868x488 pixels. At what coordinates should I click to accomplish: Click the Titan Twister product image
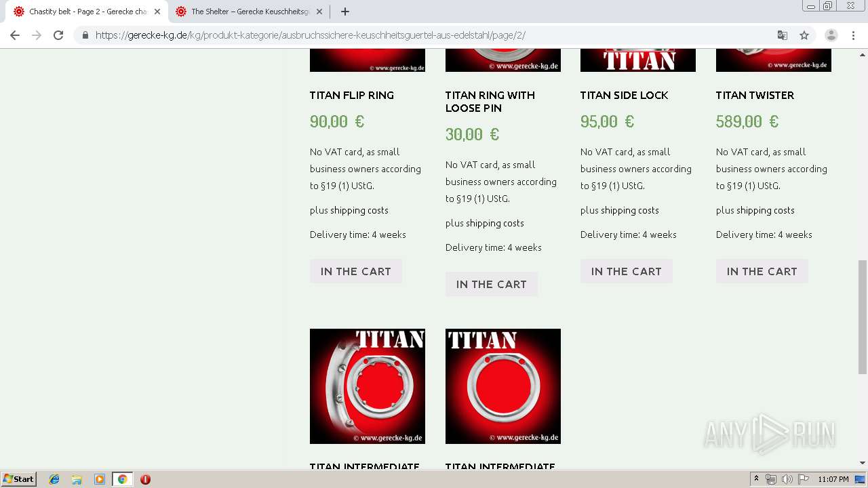(x=774, y=60)
